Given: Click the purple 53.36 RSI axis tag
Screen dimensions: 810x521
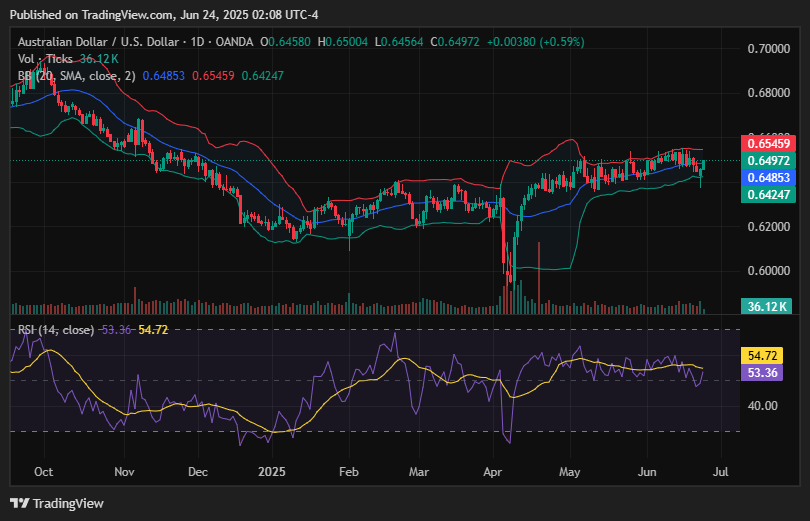Looking at the screenshot, I should point(762,373).
